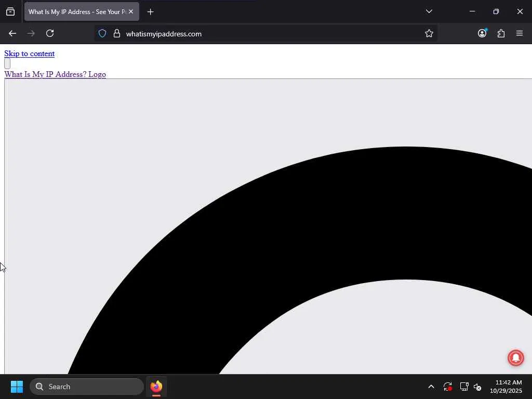Open the sync update tray icon

coord(447,387)
